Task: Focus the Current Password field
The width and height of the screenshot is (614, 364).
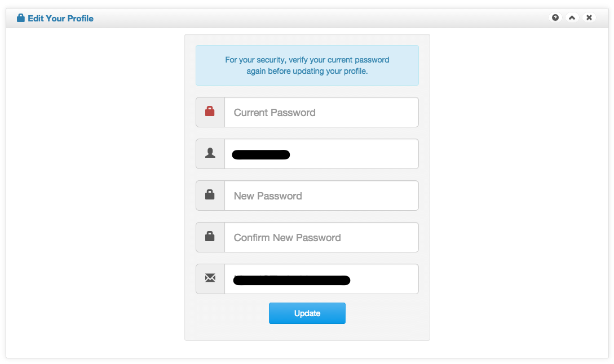Action: tap(321, 112)
